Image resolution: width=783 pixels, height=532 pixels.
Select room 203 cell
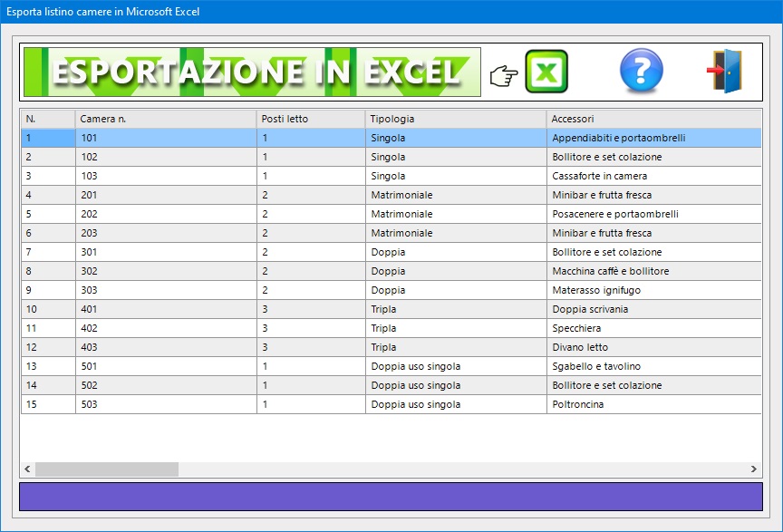166,233
